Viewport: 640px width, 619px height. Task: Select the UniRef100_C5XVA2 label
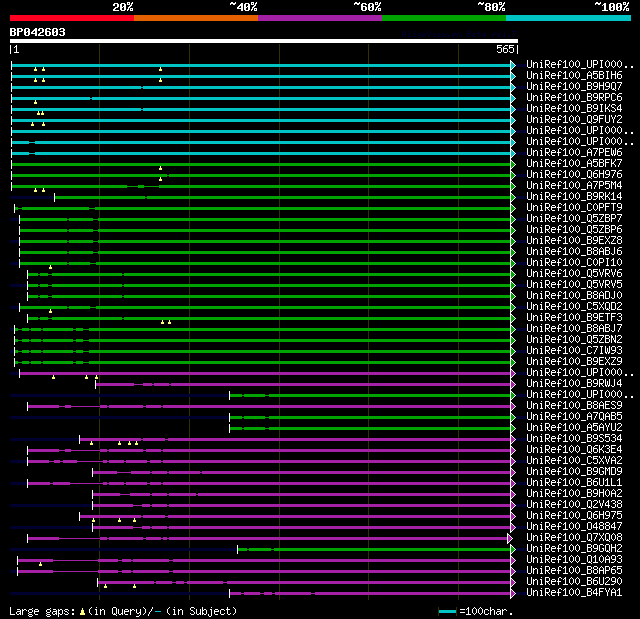click(x=574, y=461)
